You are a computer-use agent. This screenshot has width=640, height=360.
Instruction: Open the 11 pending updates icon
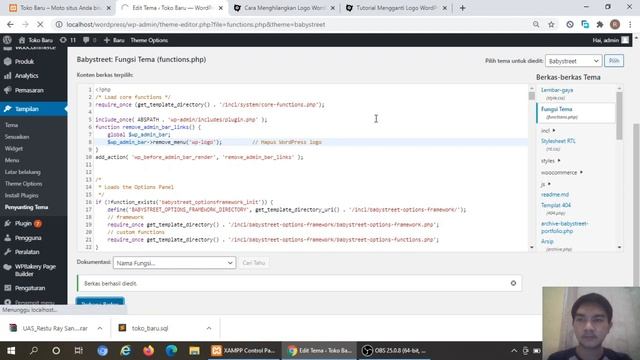(x=68, y=40)
